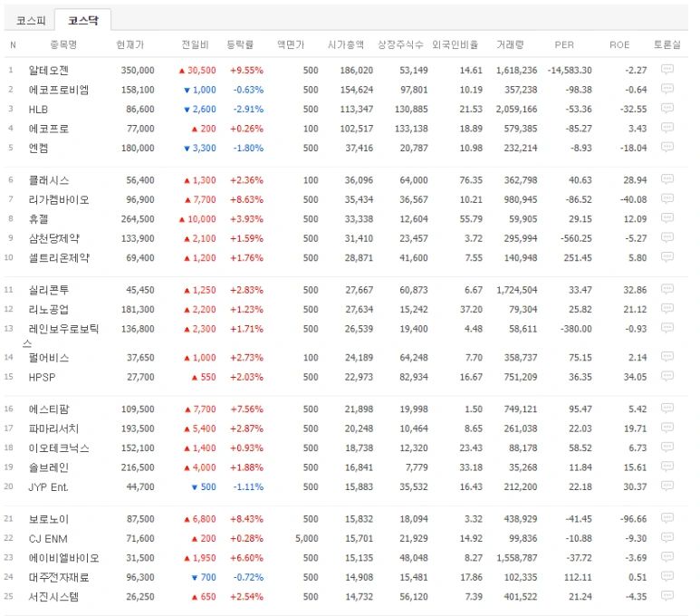The height and width of the screenshot is (616, 700).
Task: Open discussion room icon for 알테오젠
Action: pyautogui.click(x=667, y=69)
